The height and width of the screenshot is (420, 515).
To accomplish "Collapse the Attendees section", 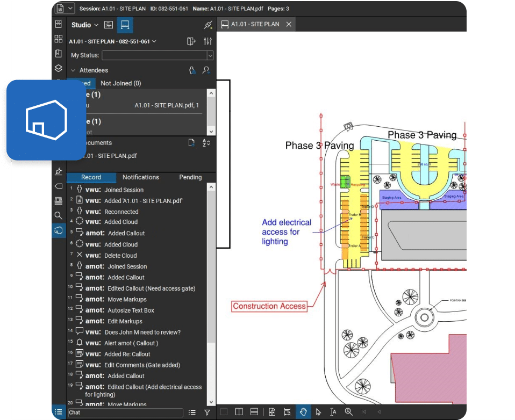I will (73, 70).
